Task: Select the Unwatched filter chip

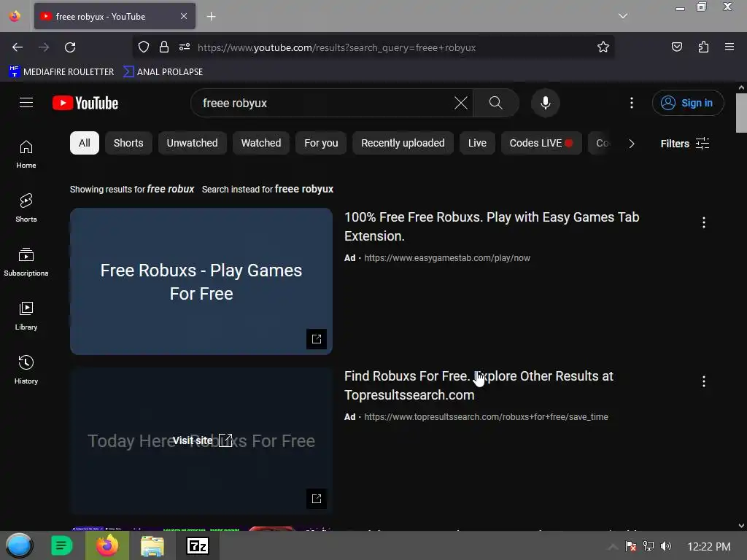Action: tap(192, 143)
